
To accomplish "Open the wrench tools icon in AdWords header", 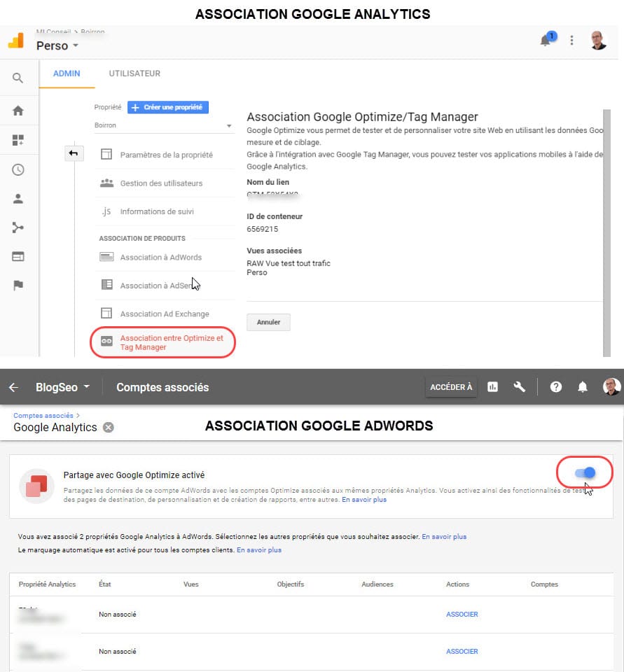I will [520, 387].
